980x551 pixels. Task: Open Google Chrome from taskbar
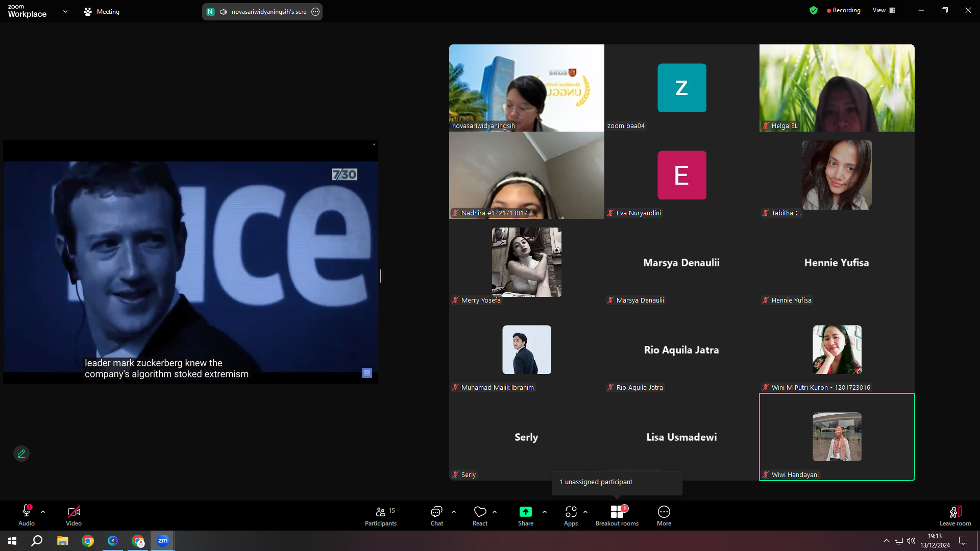click(88, 541)
